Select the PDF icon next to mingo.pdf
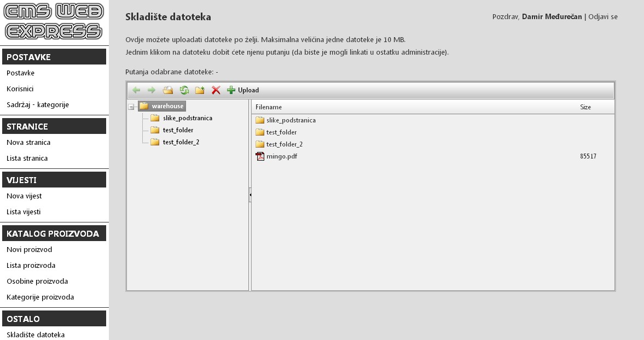This screenshot has width=644, height=340. [259, 156]
